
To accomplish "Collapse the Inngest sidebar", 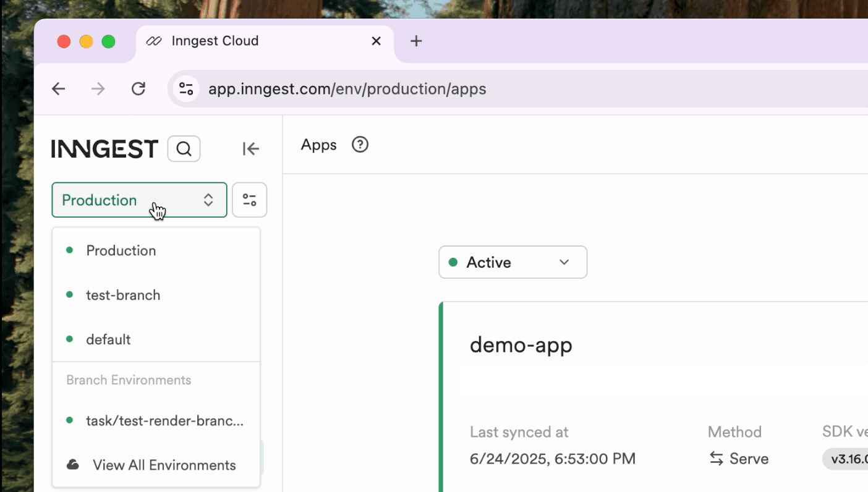I will [x=250, y=148].
